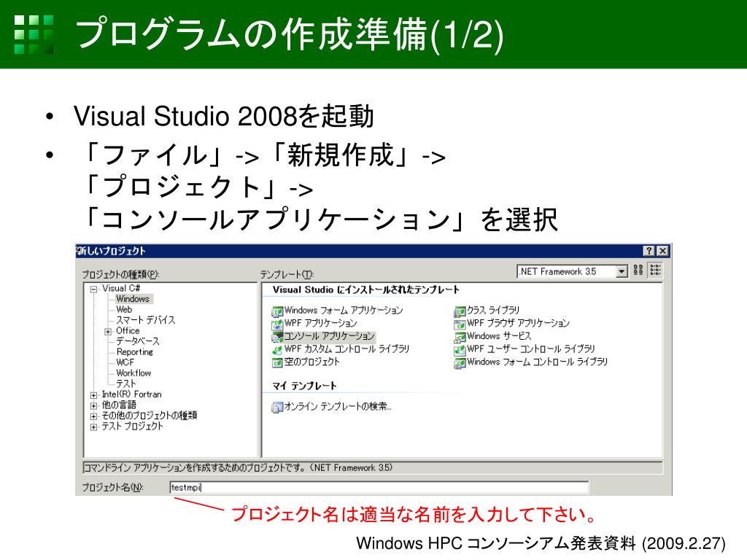The width and height of the screenshot is (747, 560).
Task: Open the .NET Framework 3.5 dropdown
Action: coord(622,271)
